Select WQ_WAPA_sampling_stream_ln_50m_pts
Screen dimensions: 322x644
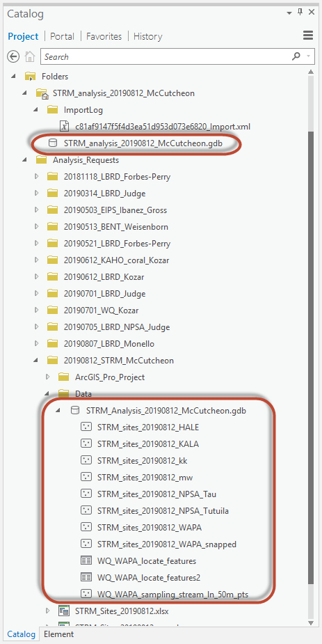pos(172,595)
